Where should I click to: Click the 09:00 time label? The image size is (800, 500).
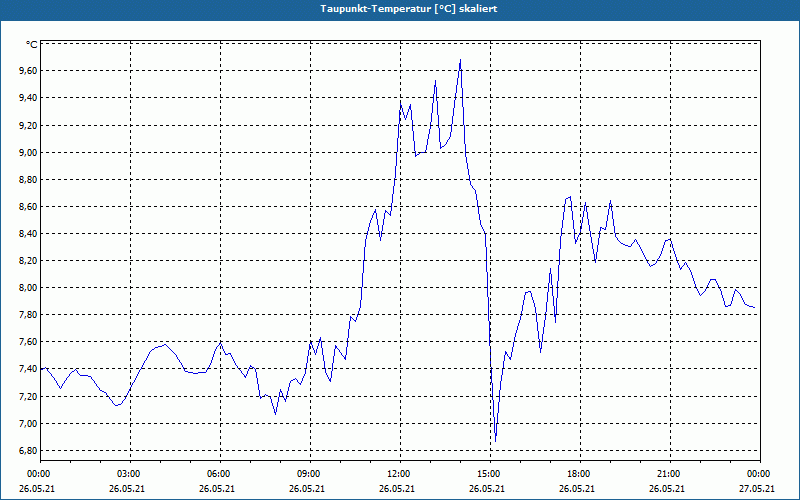click(310, 474)
